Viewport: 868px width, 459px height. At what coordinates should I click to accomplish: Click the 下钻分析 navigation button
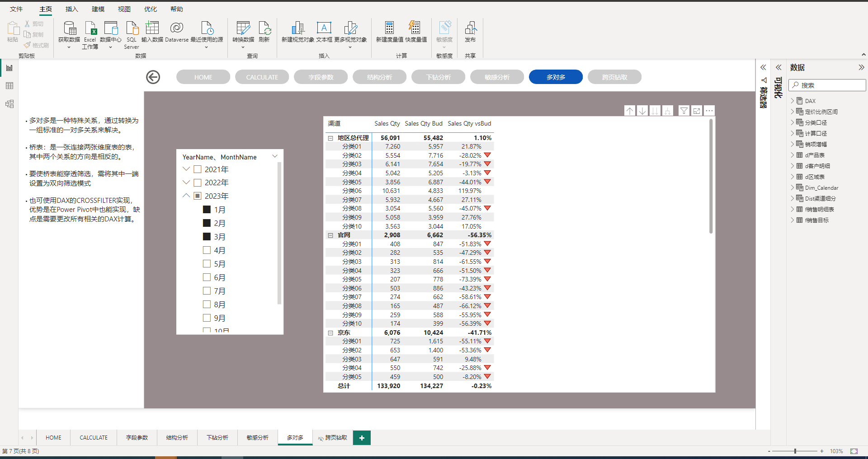point(439,77)
